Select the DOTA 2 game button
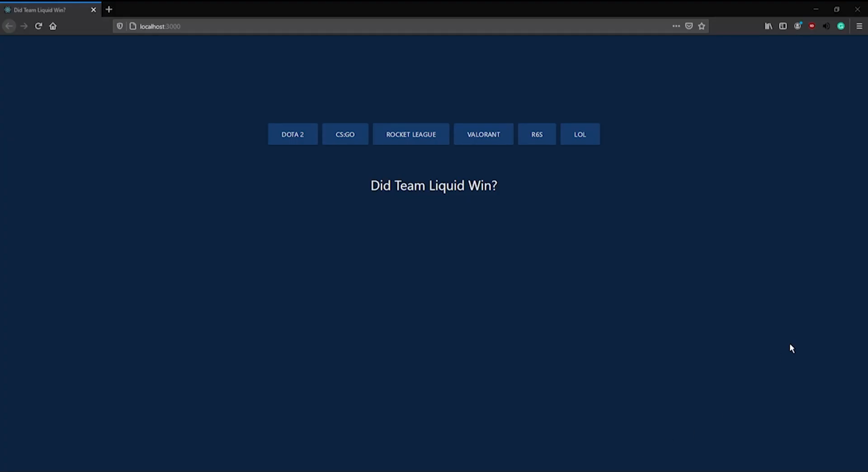The height and width of the screenshot is (472, 868). 292,134
